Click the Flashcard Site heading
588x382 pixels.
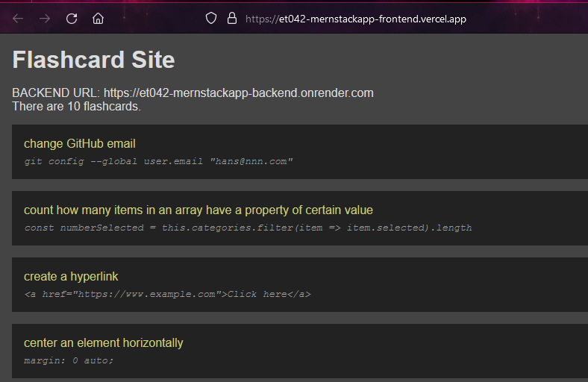[94, 60]
